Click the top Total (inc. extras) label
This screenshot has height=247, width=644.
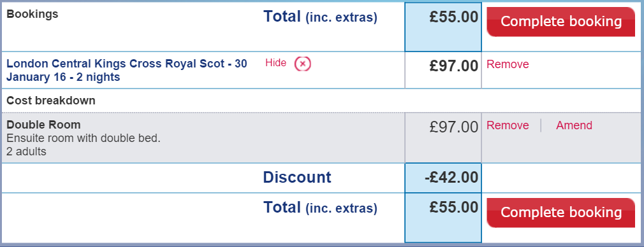(x=320, y=17)
